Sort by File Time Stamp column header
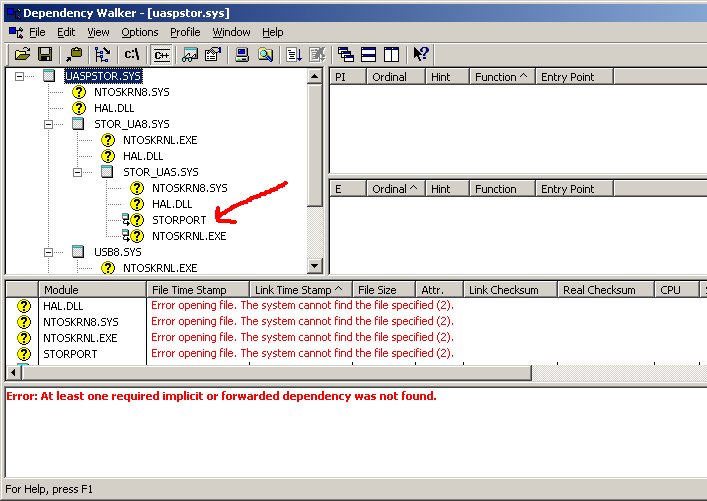 coord(198,290)
